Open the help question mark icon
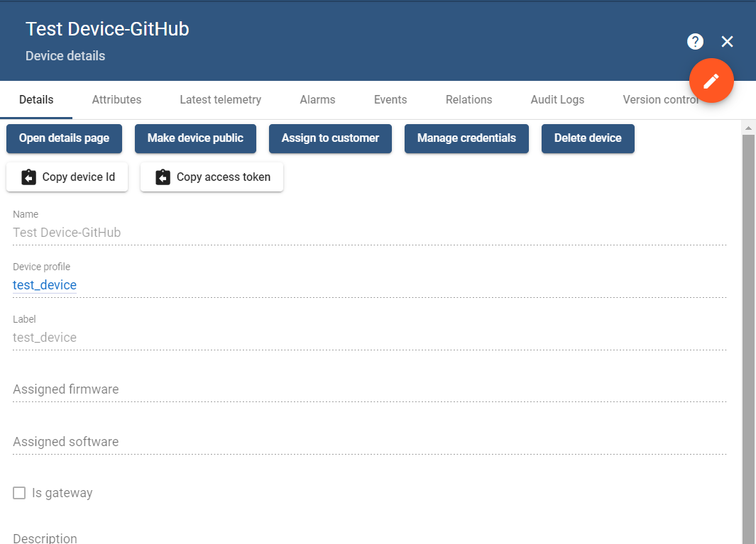This screenshot has width=756, height=544. pos(695,41)
